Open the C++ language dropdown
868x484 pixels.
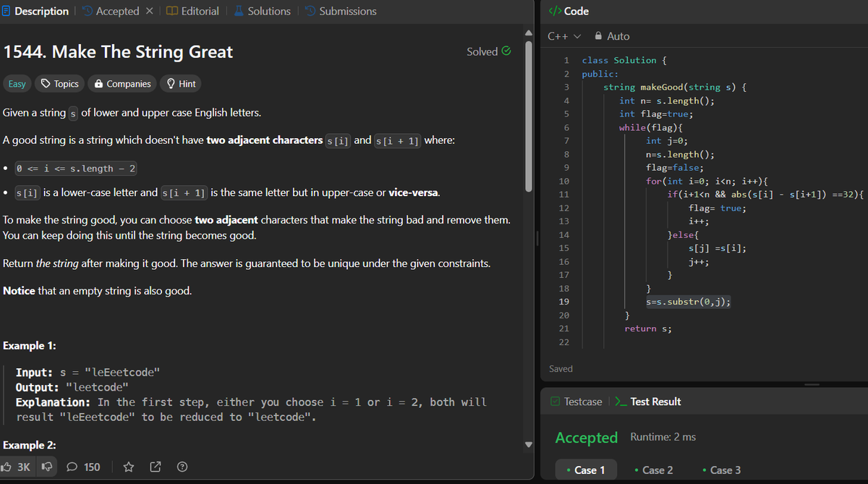click(x=564, y=36)
